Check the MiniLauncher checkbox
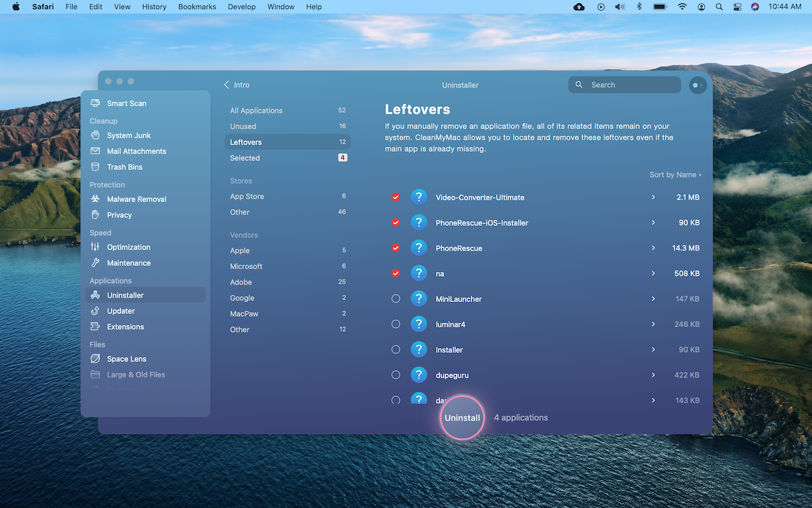 point(396,299)
